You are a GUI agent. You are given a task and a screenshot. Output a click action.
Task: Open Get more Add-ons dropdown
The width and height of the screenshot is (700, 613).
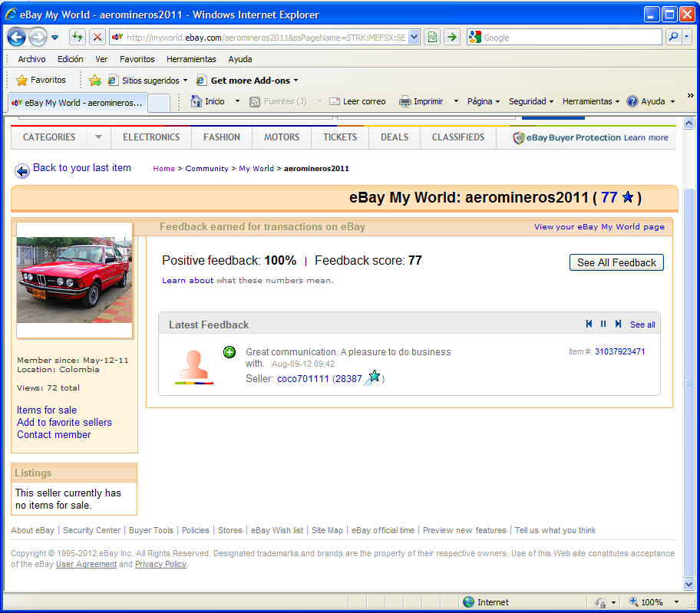click(x=247, y=81)
